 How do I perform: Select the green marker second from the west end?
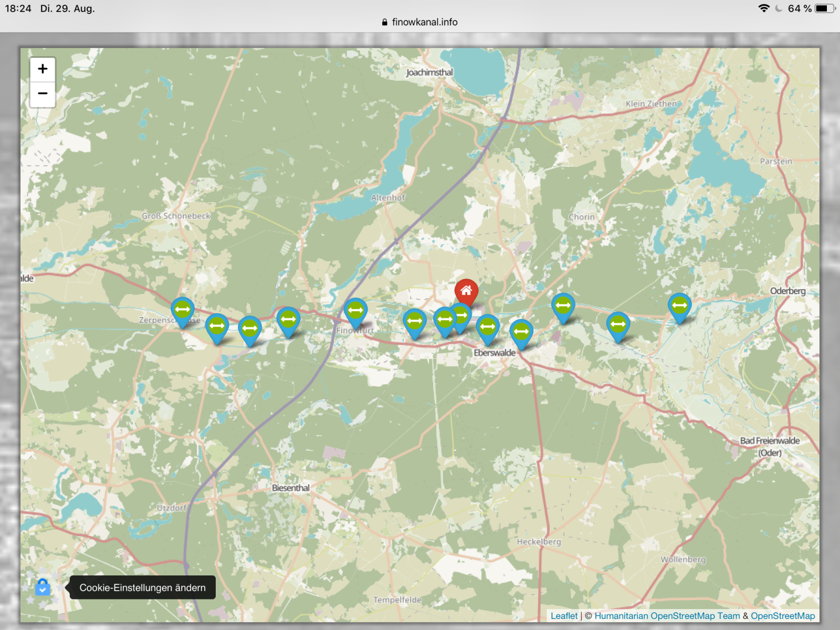[217, 326]
